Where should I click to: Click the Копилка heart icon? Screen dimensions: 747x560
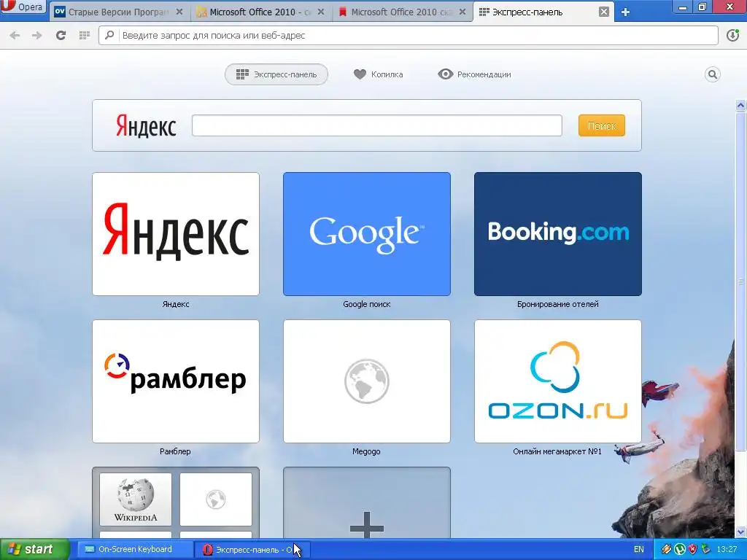click(360, 74)
